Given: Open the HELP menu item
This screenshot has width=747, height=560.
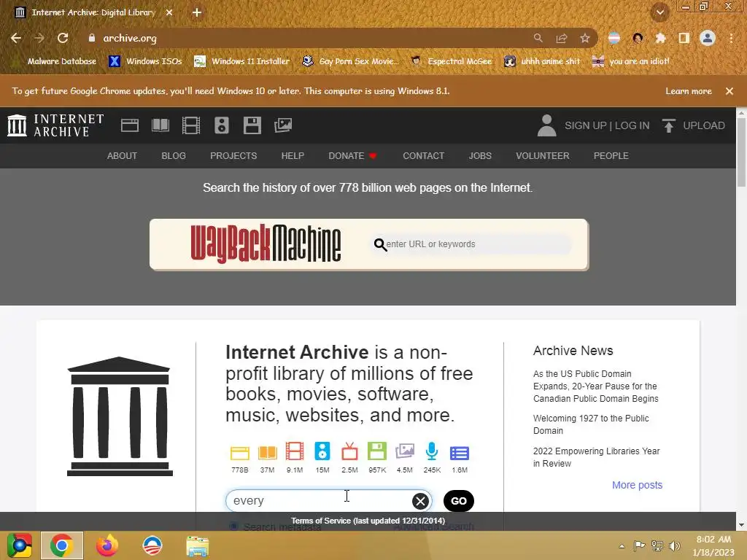Looking at the screenshot, I should 293,156.
